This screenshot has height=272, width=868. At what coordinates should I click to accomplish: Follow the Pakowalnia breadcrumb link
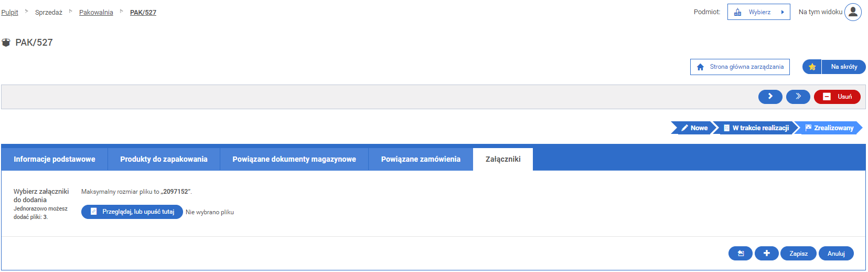pyautogui.click(x=96, y=13)
